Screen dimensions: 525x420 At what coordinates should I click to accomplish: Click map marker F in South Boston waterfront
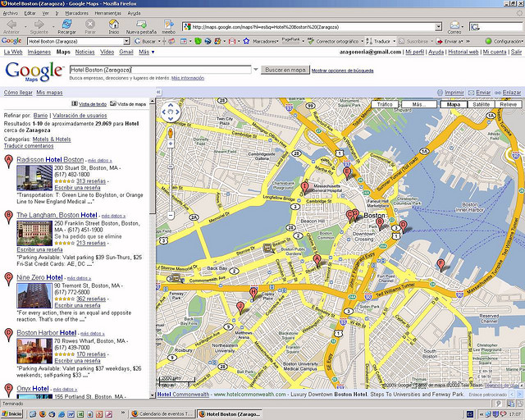coord(441,265)
